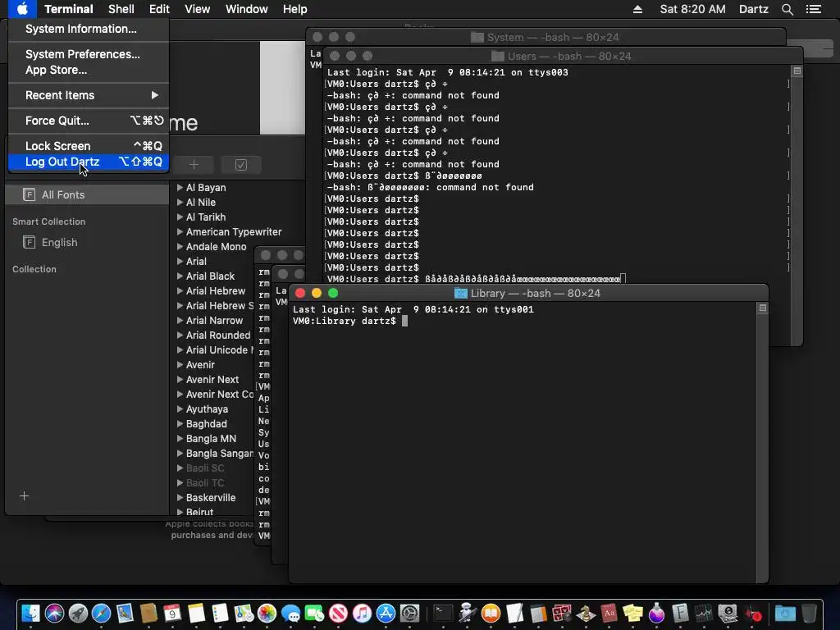Screen dimensions: 840x630
Task: Expand the Baskerville font family
Action: coord(180,498)
